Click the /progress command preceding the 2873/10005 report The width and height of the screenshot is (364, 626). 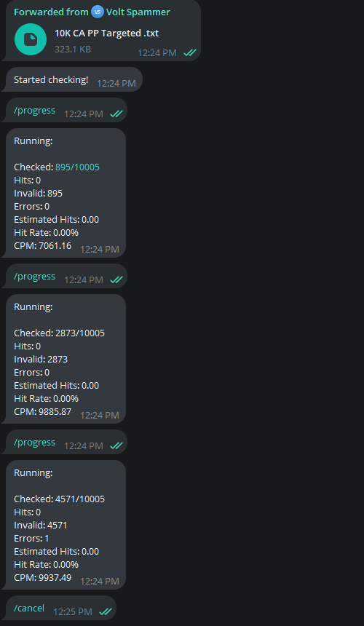(35, 277)
